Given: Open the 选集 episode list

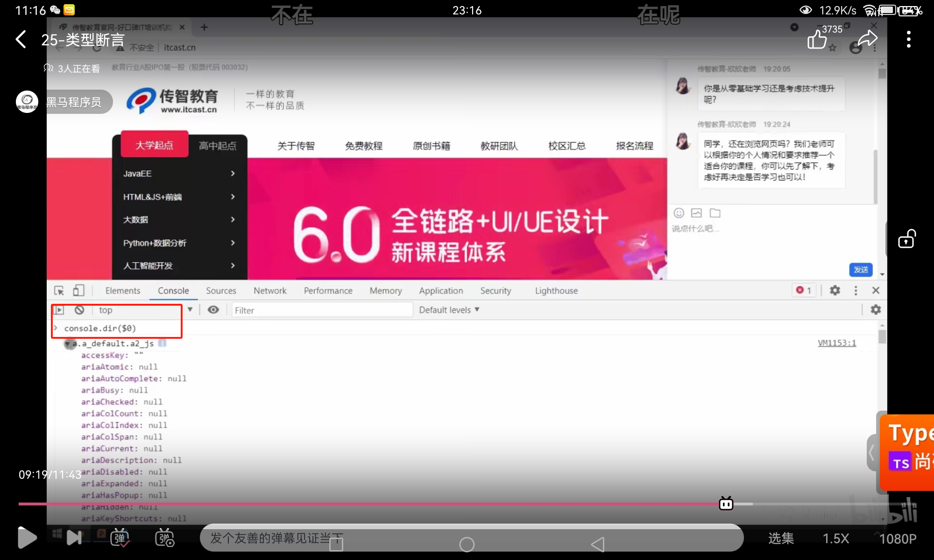Looking at the screenshot, I should 781,539.
